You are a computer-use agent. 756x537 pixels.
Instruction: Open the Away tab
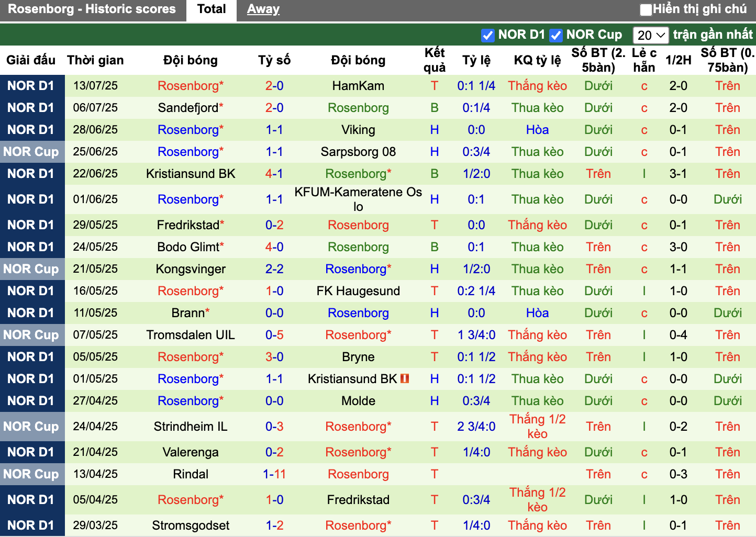tap(263, 9)
